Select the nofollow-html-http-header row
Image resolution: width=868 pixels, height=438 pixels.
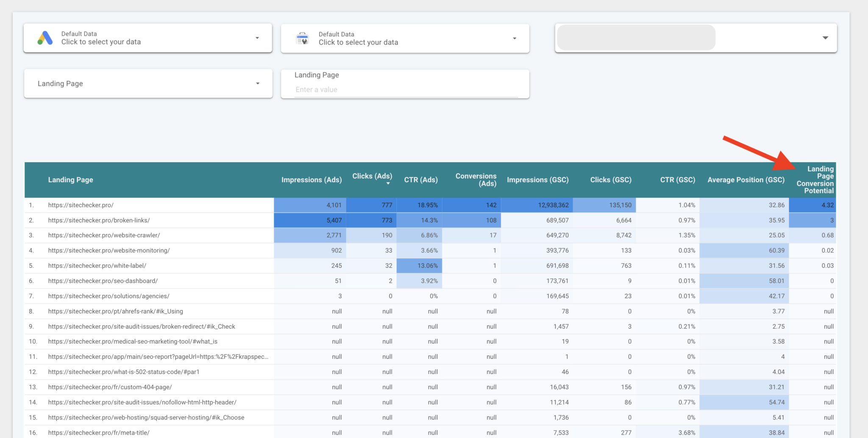click(430, 402)
